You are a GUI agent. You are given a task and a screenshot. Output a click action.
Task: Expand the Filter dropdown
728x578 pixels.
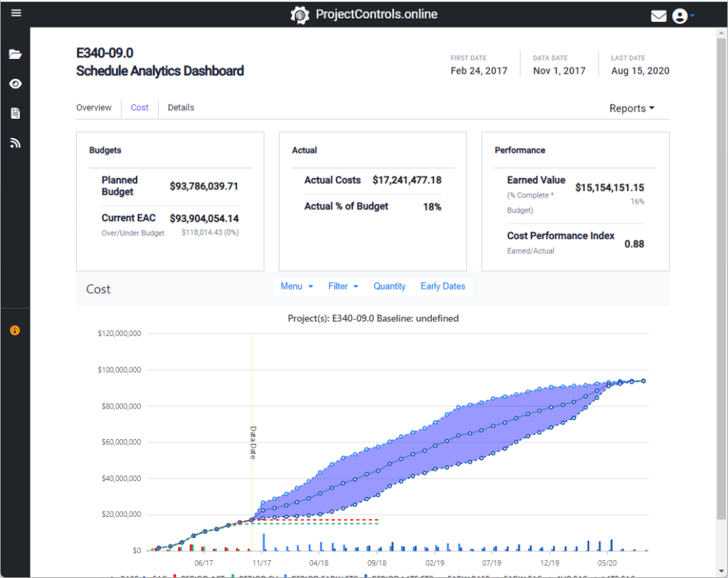tap(343, 286)
